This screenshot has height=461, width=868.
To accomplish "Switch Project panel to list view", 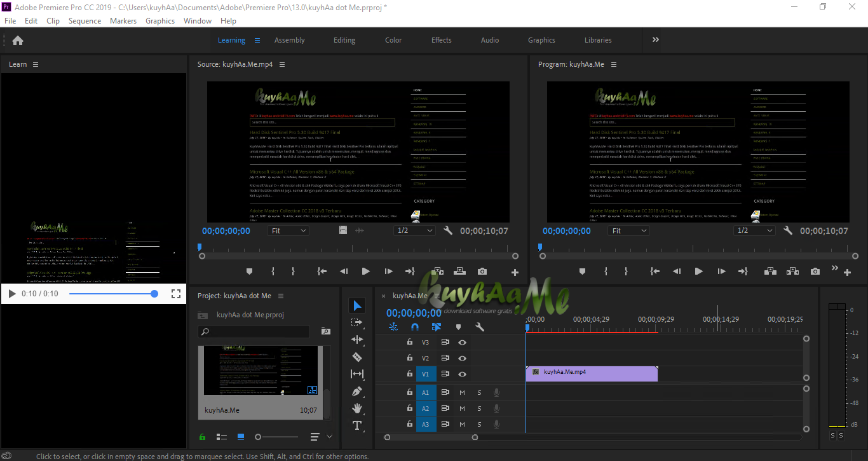I will [222, 437].
